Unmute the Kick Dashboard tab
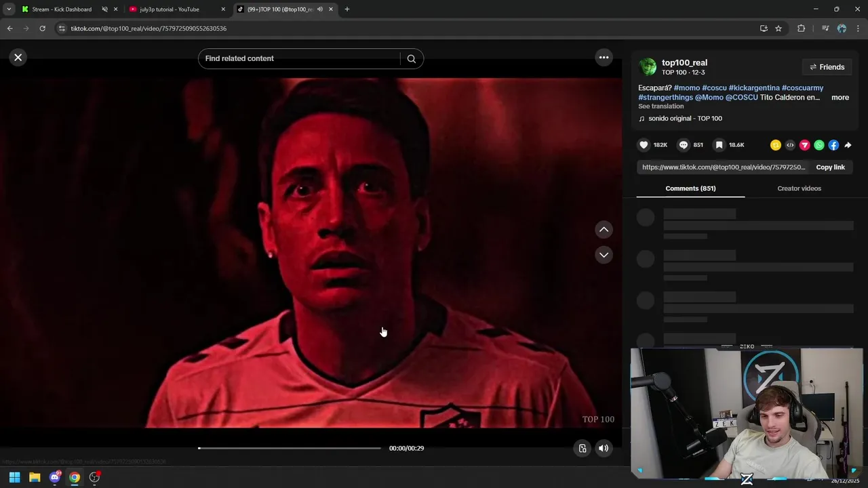This screenshot has height=488, width=868. [x=104, y=9]
